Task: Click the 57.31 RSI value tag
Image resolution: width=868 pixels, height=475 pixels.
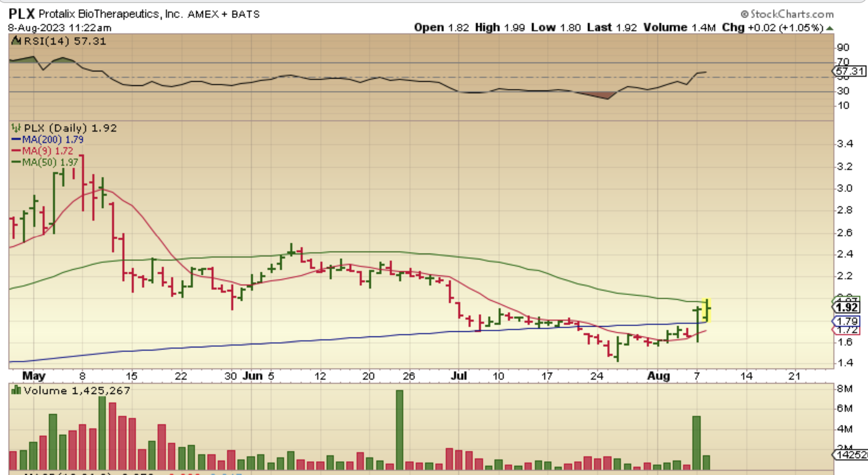Action: click(x=849, y=71)
